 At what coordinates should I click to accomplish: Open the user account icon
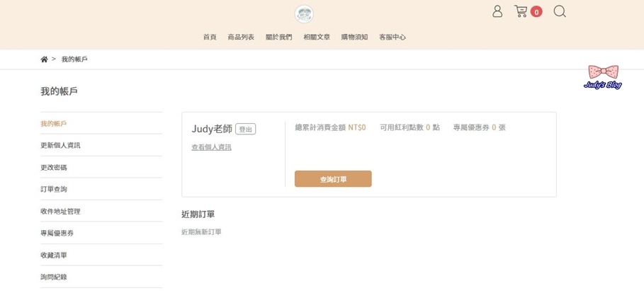(x=497, y=11)
